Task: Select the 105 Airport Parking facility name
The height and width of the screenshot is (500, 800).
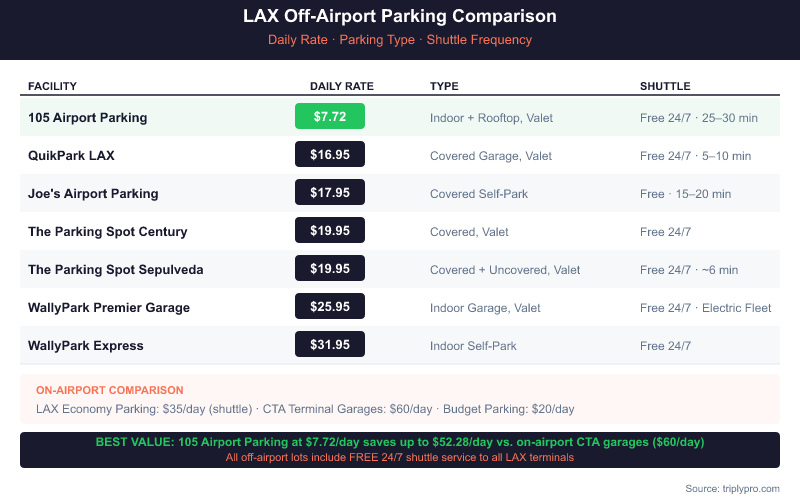Action: pos(88,117)
